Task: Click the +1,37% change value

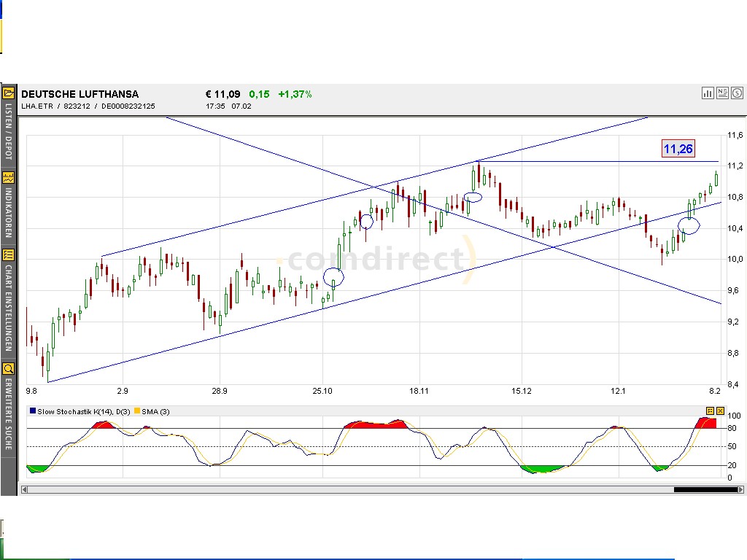Action: click(295, 94)
